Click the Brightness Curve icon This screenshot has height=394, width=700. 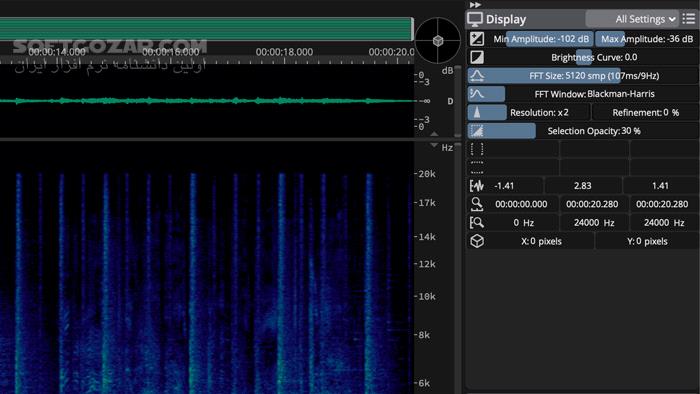[477, 57]
